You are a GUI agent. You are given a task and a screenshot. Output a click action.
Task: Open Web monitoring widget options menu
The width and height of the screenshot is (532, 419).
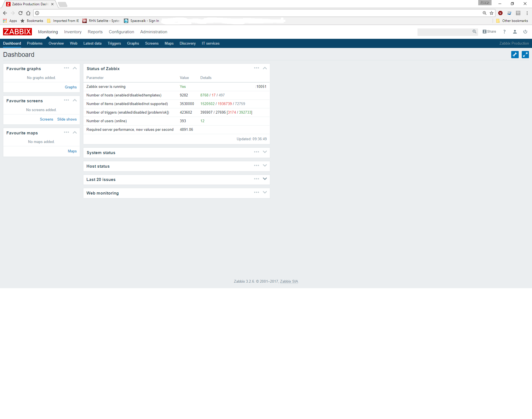[257, 192]
